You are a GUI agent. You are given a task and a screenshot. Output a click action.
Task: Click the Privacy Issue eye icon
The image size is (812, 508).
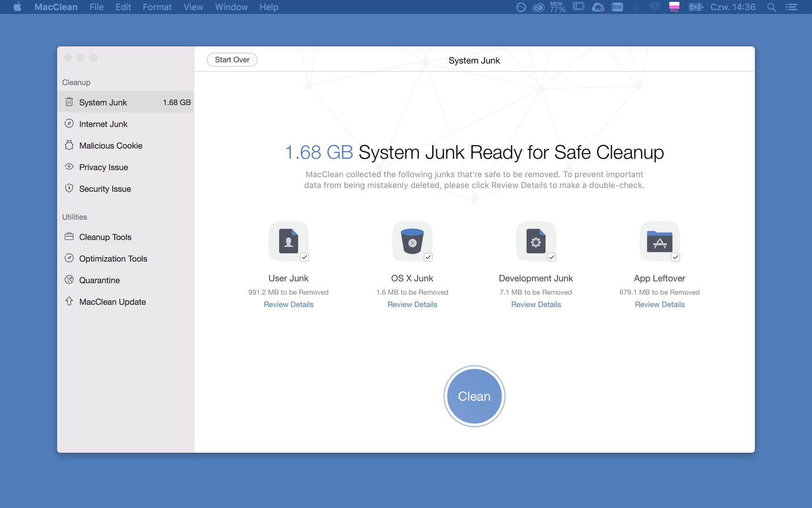(69, 166)
